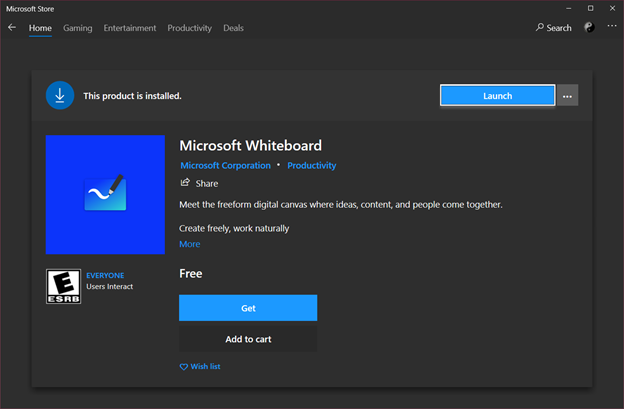The image size is (624, 409).
Task: Open the Deals tab
Action: tap(233, 28)
